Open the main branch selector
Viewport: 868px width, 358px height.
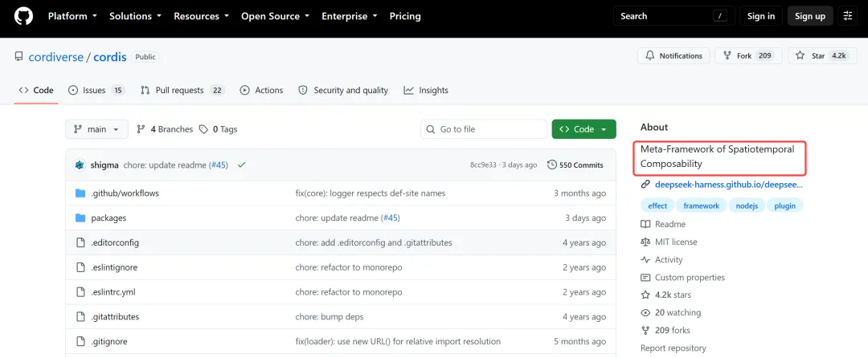coord(97,129)
